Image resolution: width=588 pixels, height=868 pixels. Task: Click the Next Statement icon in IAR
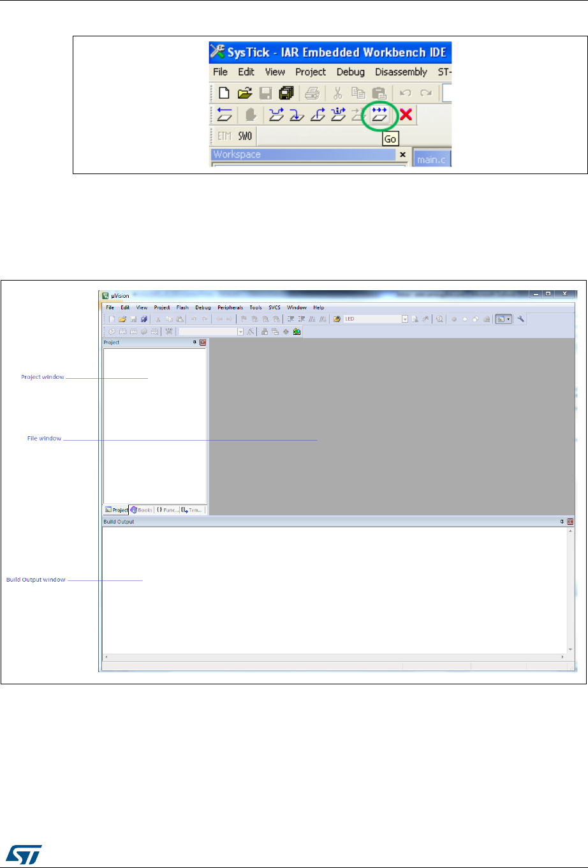pyautogui.click(x=338, y=115)
